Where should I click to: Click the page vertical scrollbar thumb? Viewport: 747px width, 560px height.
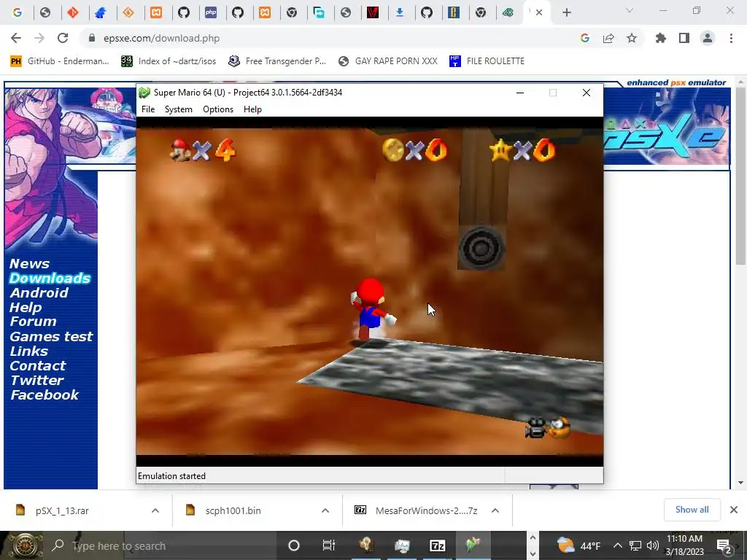pyautogui.click(x=740, y=176)
